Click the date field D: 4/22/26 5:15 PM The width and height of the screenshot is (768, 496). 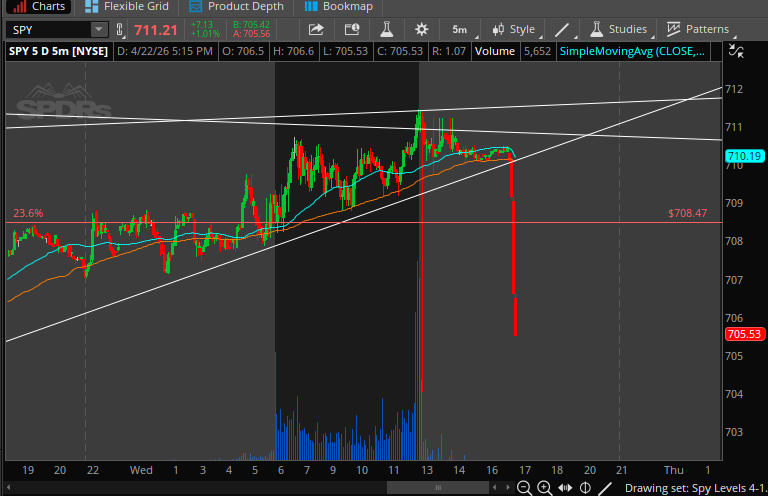165,51
